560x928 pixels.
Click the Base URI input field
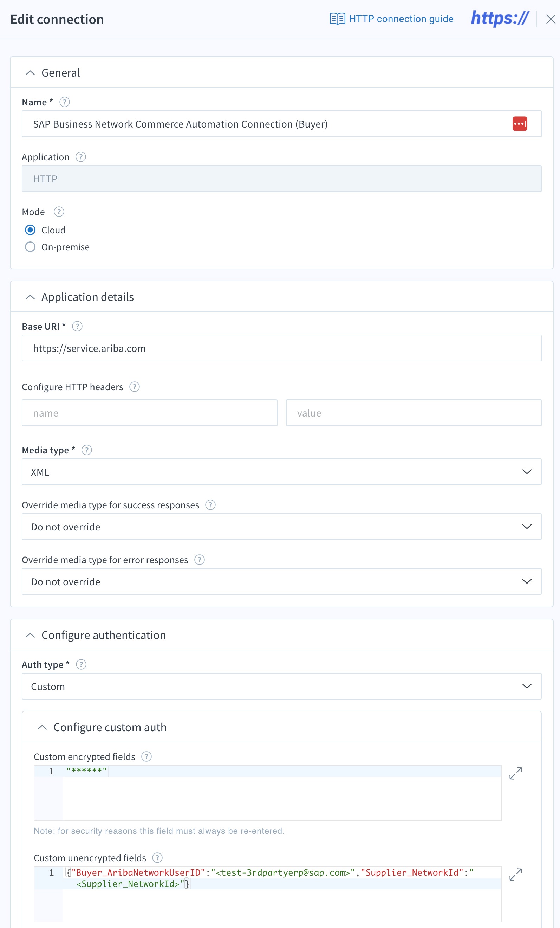pyautogui.click(x=281, y=348)
